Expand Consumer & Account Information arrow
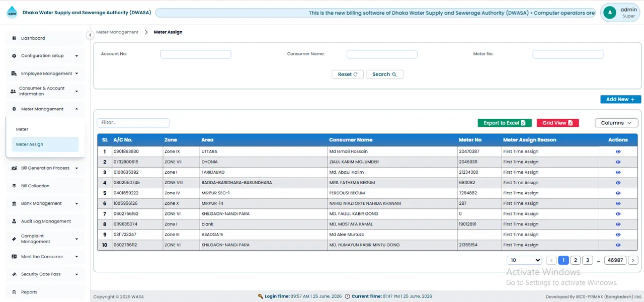 coord(76,92)
